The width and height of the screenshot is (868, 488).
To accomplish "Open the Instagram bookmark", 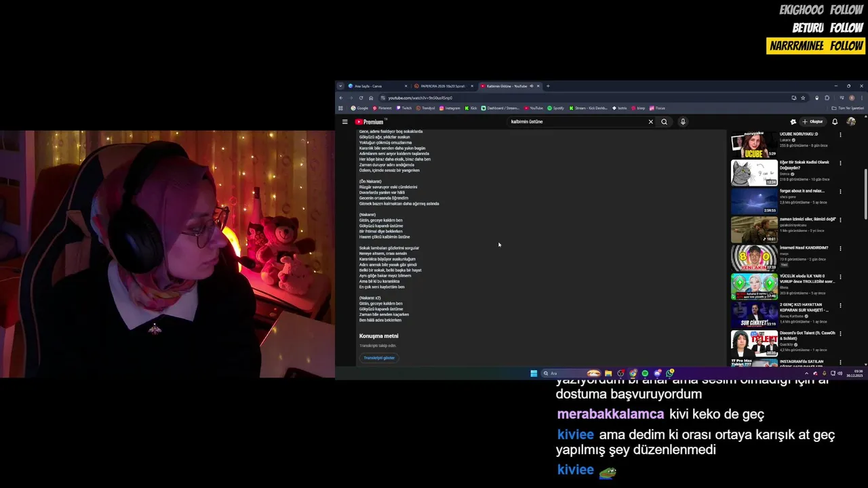I will tap(450, 108).
